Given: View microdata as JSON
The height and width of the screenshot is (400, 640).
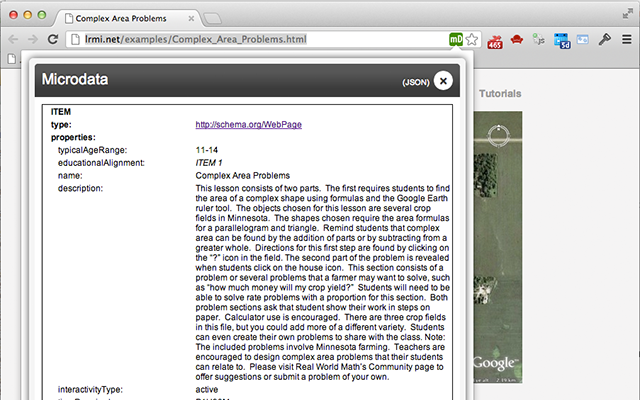Looking at the screenshot, I should [416, 82].
